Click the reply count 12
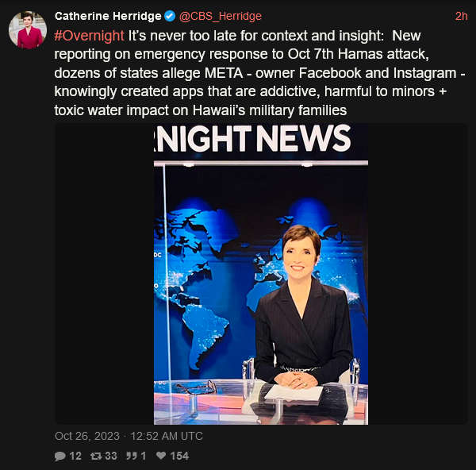This screenshot has width=476, height=470. [x=75, y=456]
